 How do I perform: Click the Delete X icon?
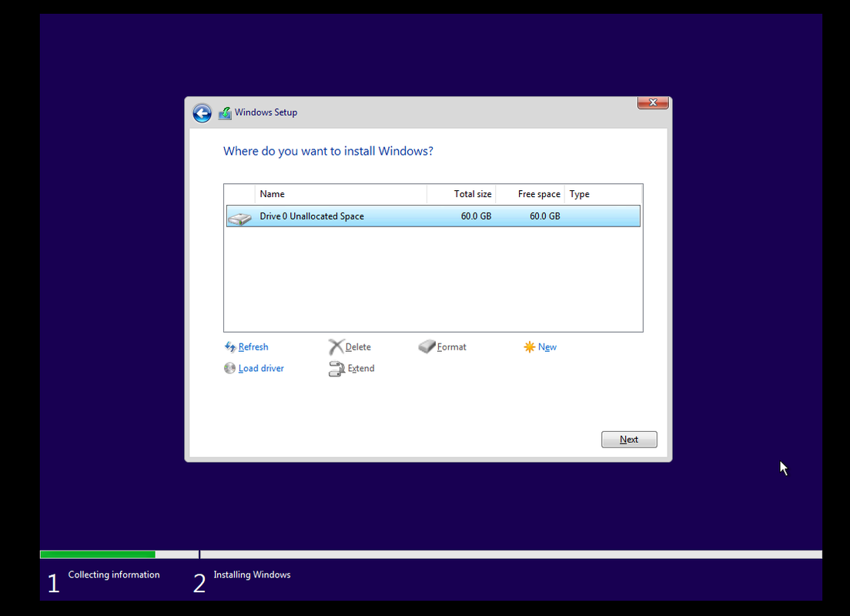coord(336,347)
